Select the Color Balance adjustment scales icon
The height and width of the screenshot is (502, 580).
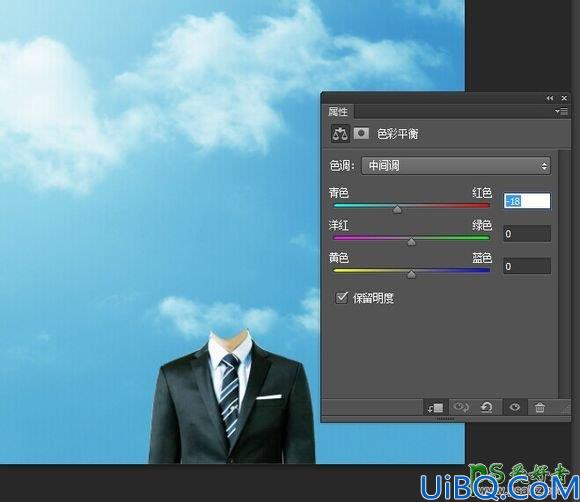(340, 134)
